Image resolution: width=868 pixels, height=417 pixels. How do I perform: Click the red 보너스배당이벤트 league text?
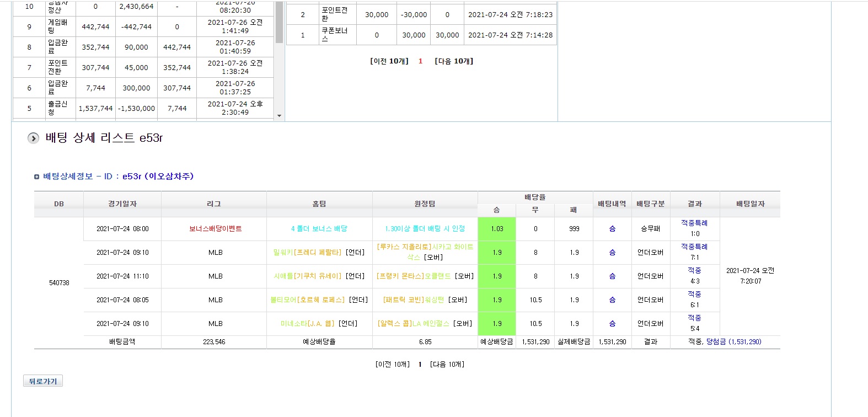(x=215, y=229)
